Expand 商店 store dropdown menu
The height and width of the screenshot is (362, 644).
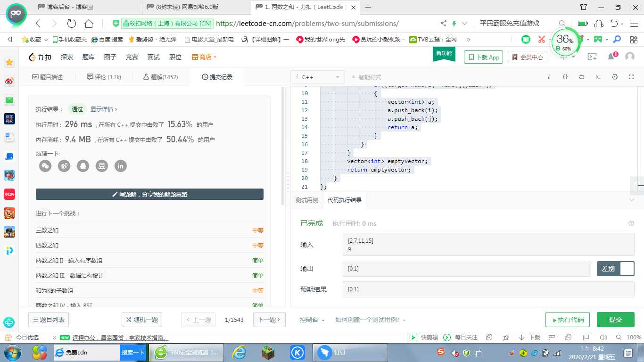coord(204,57)
